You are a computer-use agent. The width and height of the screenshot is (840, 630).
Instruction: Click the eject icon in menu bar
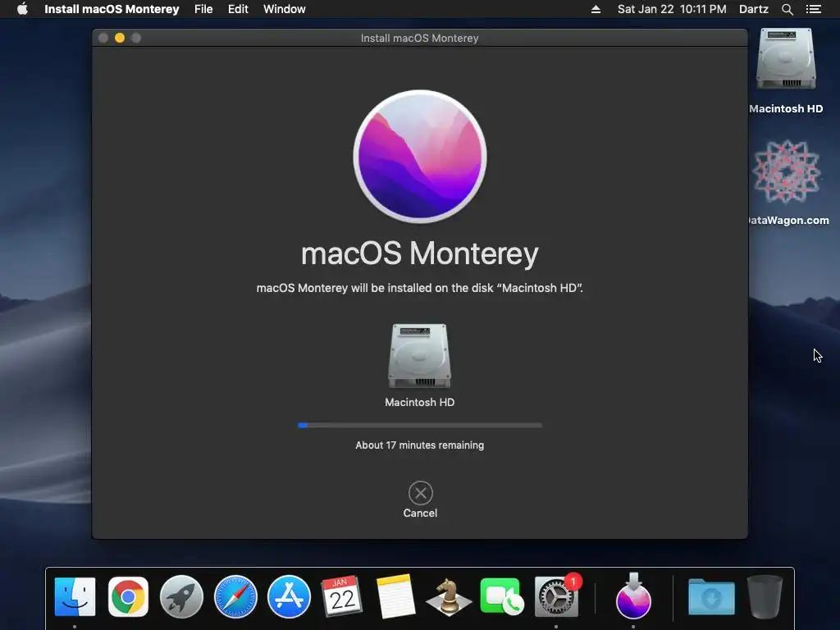(x=596, y=9)
